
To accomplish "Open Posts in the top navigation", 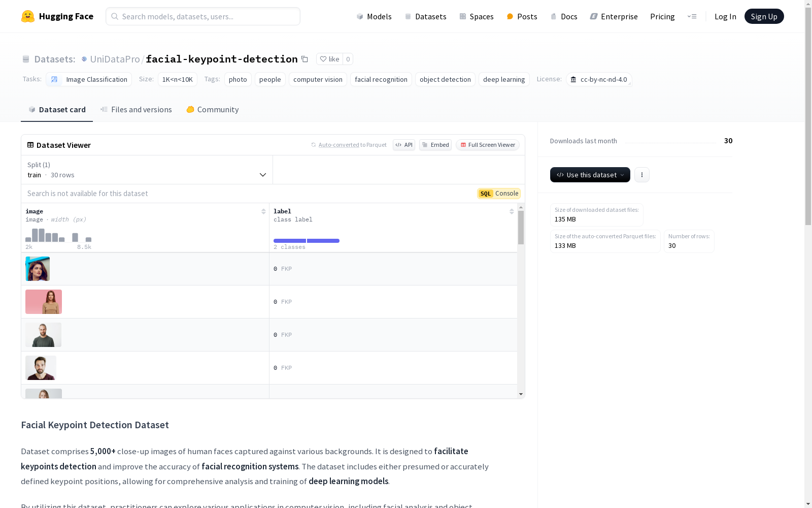I will [522, 16].
